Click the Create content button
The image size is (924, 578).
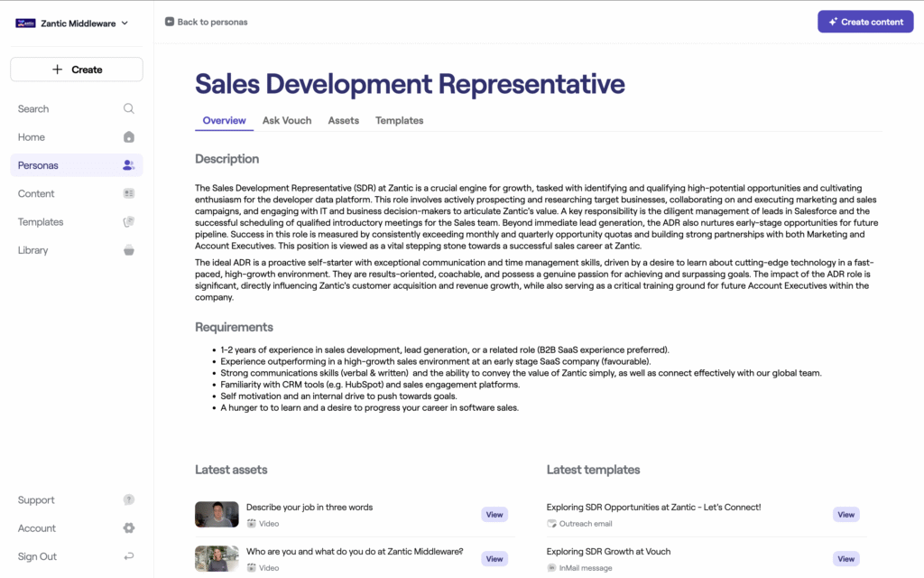pos(865,22)
